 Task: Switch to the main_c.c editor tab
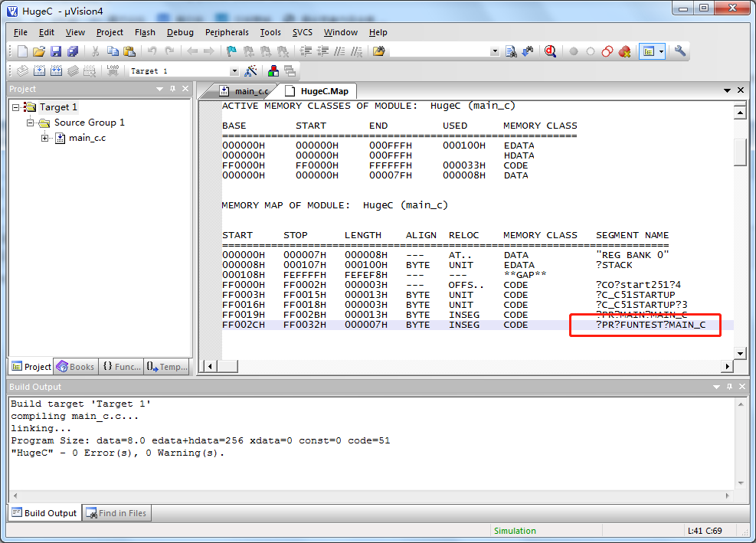pos(245,91)
